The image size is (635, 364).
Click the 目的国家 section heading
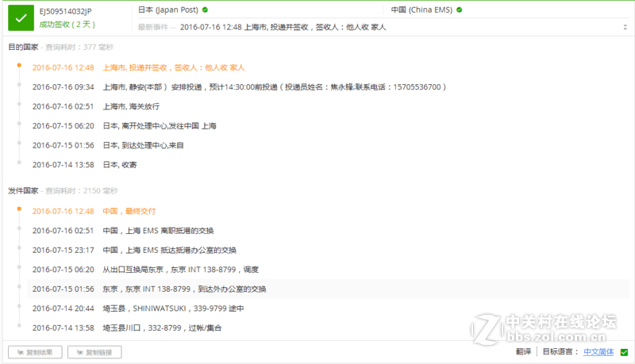[x=23, y=47]
